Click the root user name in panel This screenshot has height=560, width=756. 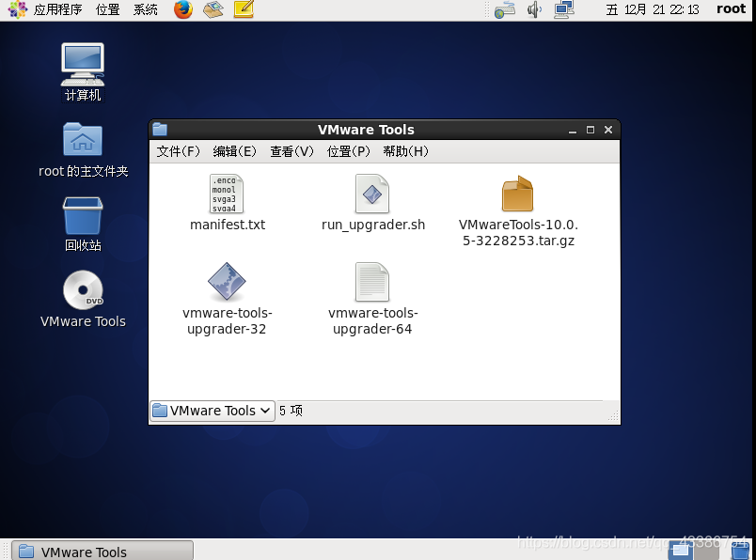(x=731, y=9)
